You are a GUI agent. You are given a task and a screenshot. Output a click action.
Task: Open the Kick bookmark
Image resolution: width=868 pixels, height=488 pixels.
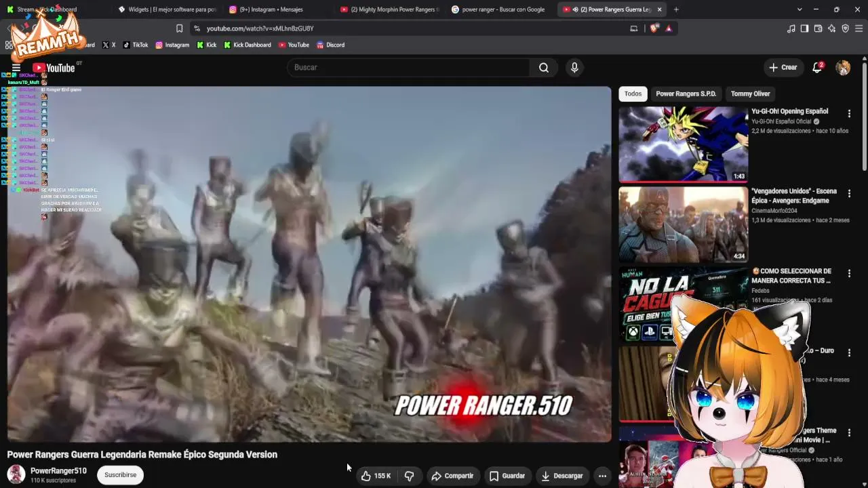[x=207, y=45]
